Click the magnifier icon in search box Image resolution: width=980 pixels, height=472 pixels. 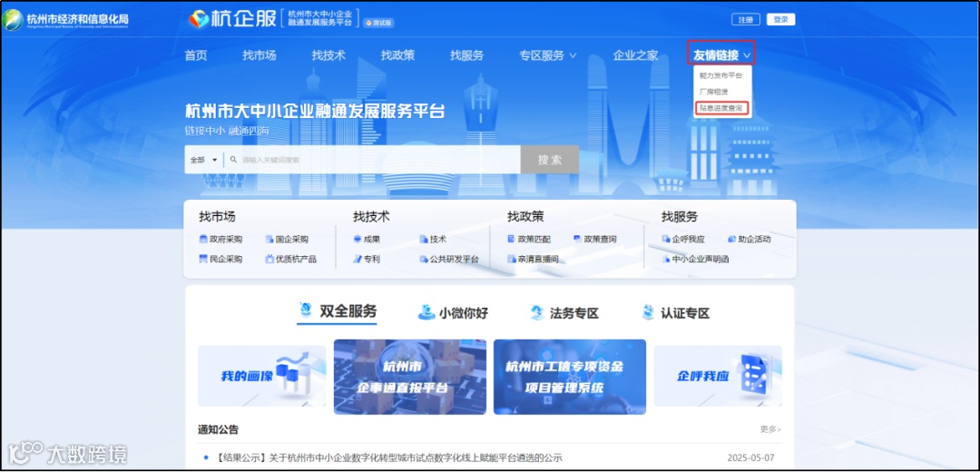233,160
